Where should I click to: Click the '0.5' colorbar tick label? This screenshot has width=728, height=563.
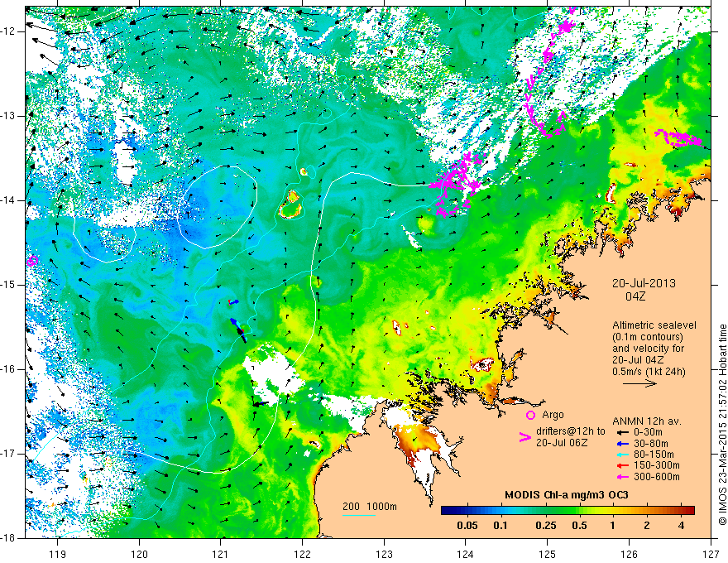[x=579, y=526]
